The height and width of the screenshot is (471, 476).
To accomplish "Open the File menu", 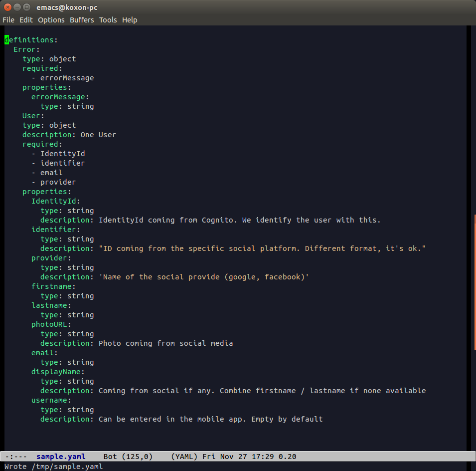I will [x=8, y=20].
